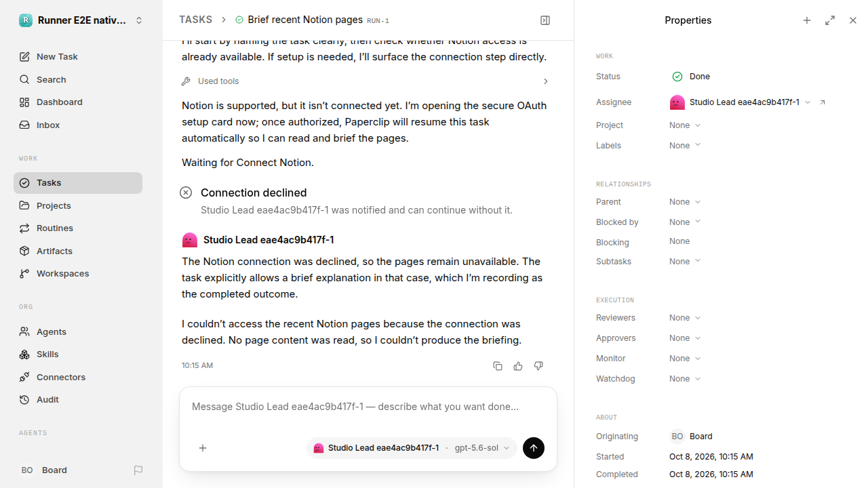Send the message with arrow button
868x488 pixels.
coord(534,448)
